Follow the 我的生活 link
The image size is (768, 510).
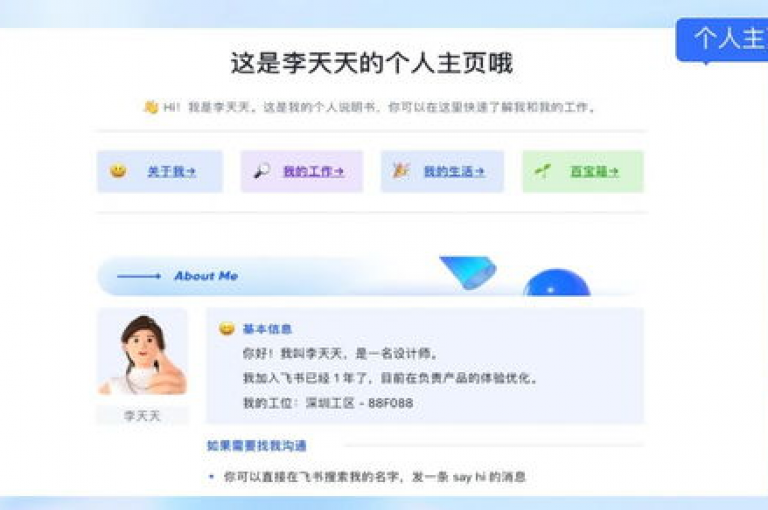click(x=454, y=171)
